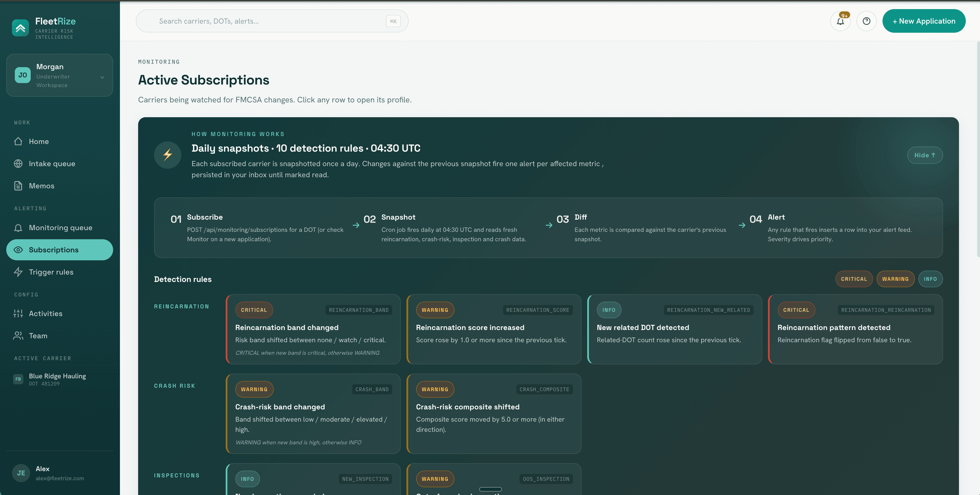Click the Subscriptions eye icon
Screen dimensions: 980x495
[18, 250]
